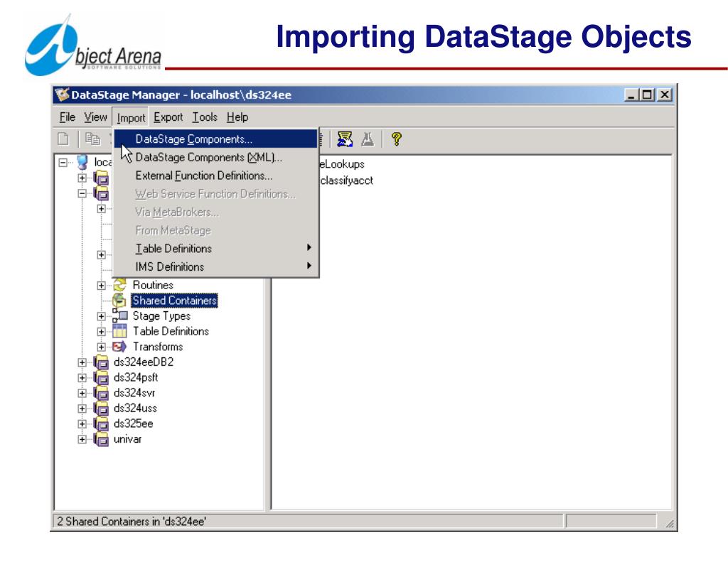Click the Shared Containers category icon

119,301
